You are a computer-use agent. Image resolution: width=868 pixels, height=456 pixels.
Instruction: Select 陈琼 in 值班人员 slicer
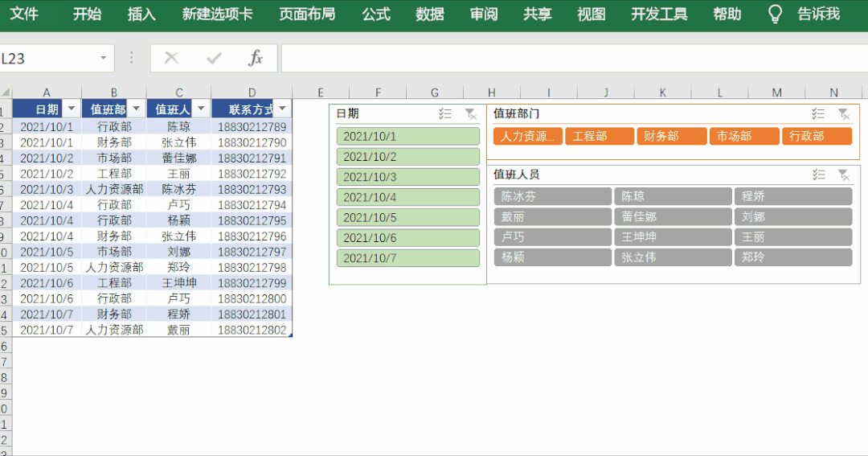[674, 196]
